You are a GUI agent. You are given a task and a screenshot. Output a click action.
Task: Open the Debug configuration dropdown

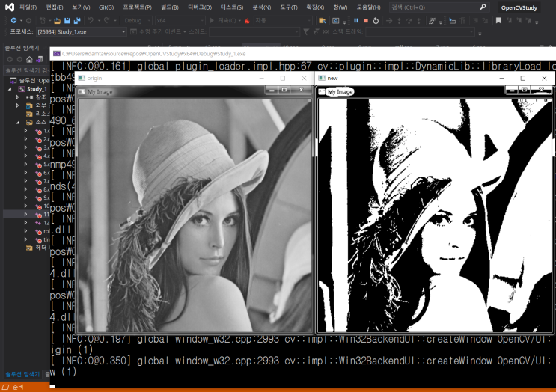pyautogui.click(x=138, y=20)
